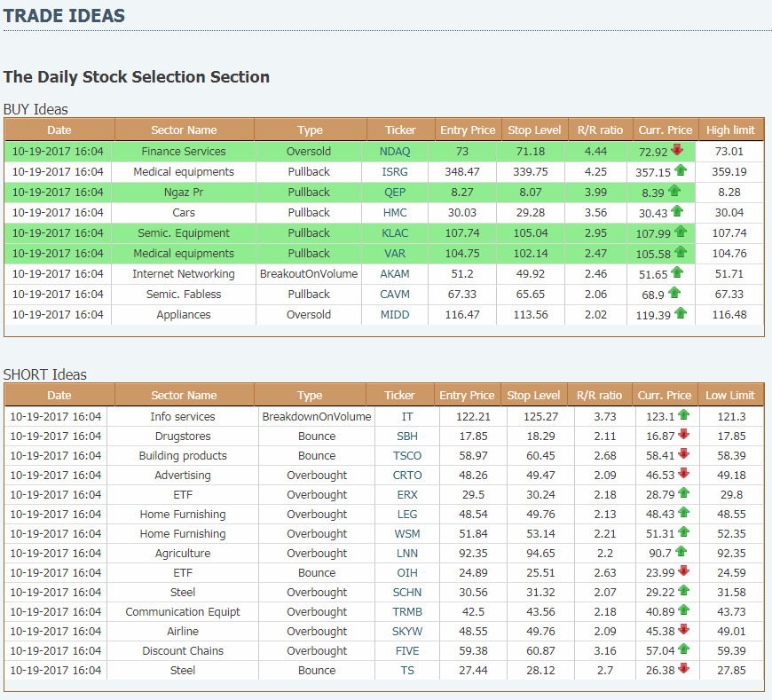Click the green up arrow in IT row

click(683, 415)
